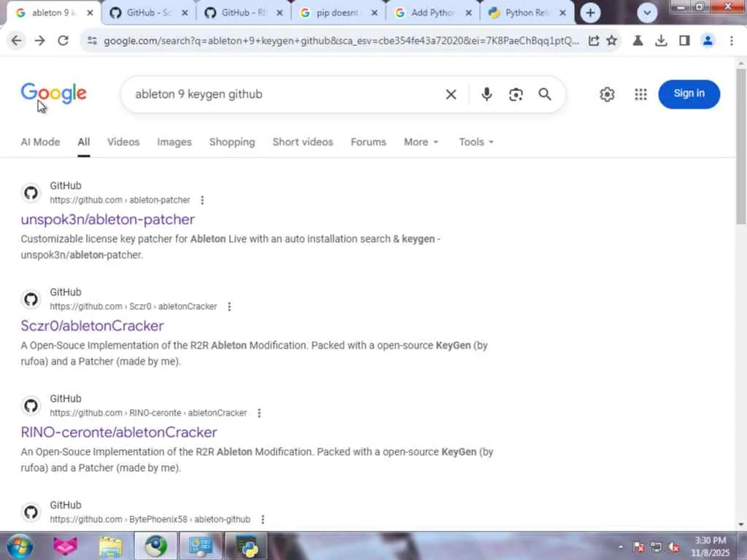The width and height of the screenshot is (747, 560).
Task: Expand the More filter dropdown
Action: pos(421,142)
